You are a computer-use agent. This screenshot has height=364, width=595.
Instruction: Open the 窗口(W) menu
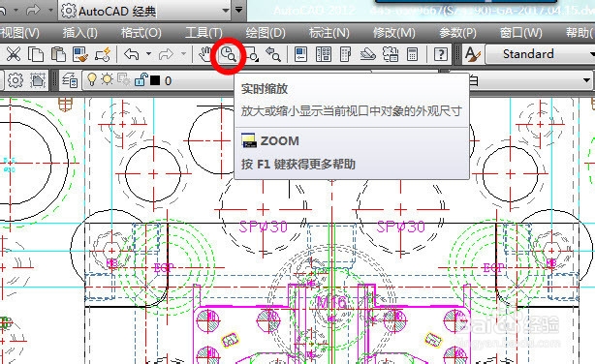[520, 33]
